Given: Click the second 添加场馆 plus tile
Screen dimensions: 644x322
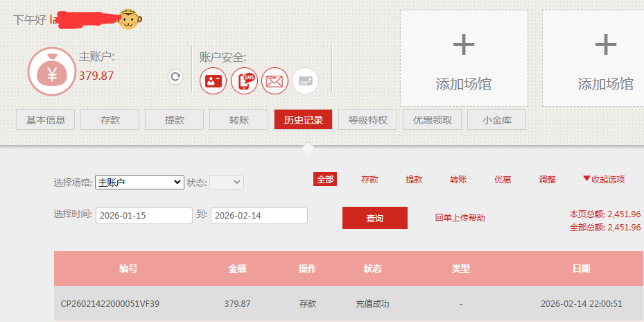Looking at the screenshot, I should click(x=605, y=58).
